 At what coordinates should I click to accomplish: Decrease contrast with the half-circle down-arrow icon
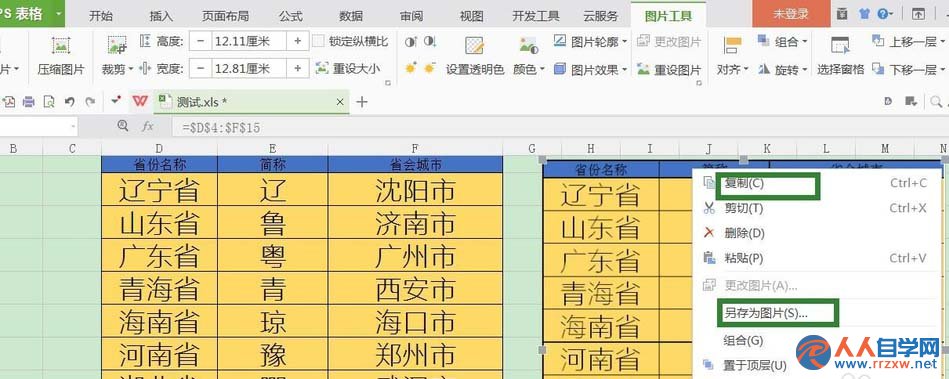coord(430,41)
